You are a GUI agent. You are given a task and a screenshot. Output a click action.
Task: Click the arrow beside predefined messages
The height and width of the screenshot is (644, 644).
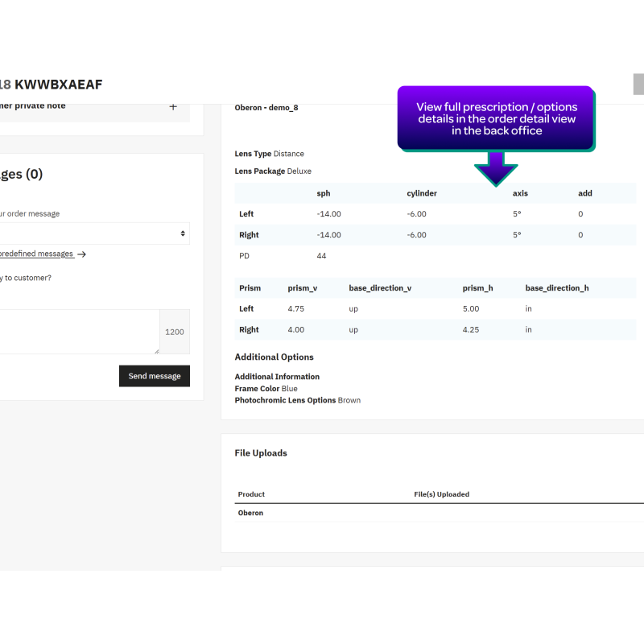pyautogui.click(x=81, y=254)
